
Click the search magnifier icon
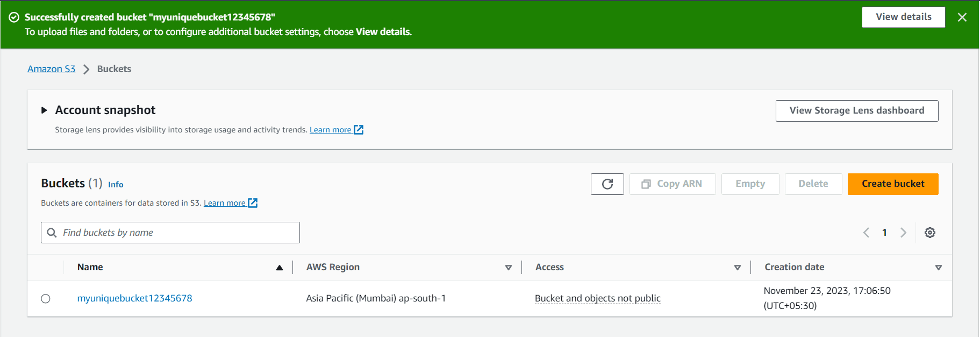click(52, 233)
